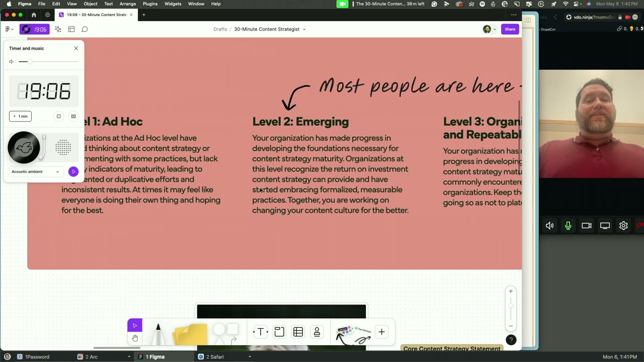
Task: Select the Move (arrow) tool
Action: tap(135, 326)
